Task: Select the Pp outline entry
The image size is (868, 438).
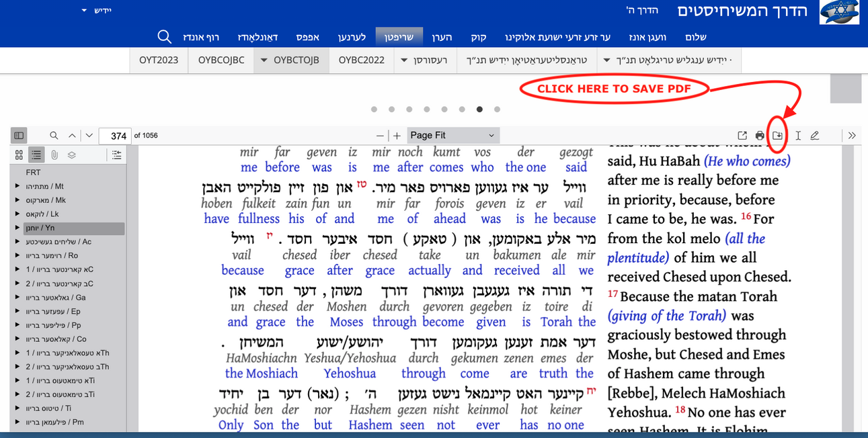Action: click(53, 325)
